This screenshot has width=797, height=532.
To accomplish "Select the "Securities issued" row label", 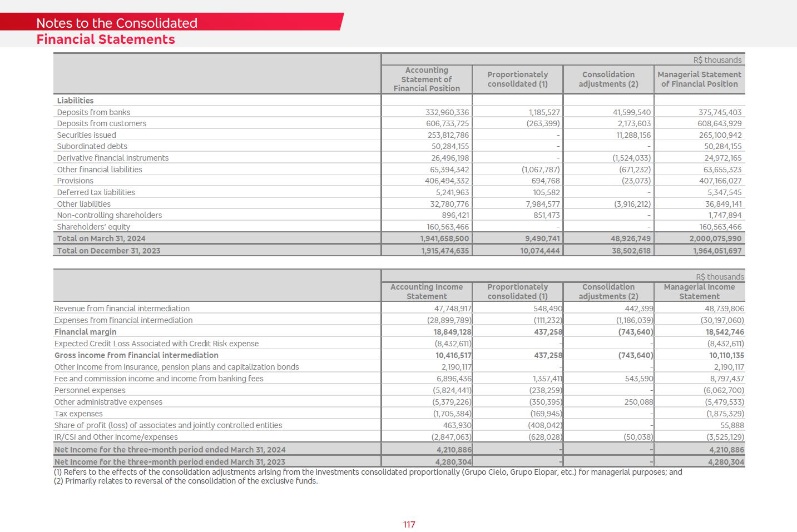I will coord(87,135).
